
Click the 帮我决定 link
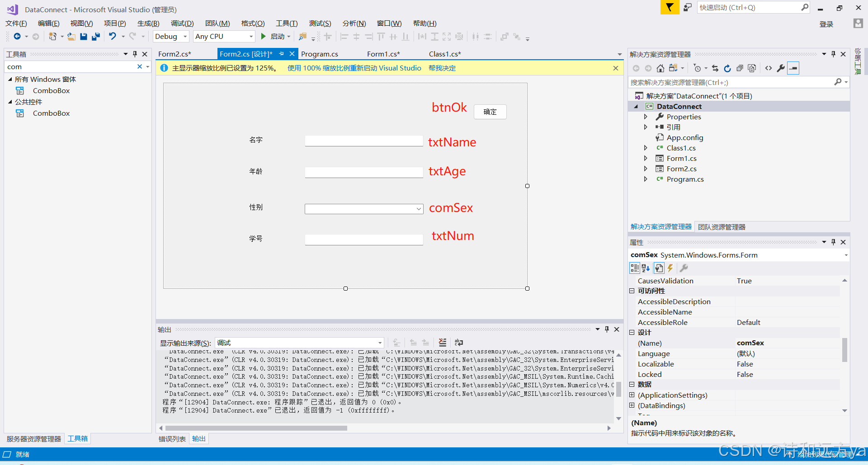(442, 68)
